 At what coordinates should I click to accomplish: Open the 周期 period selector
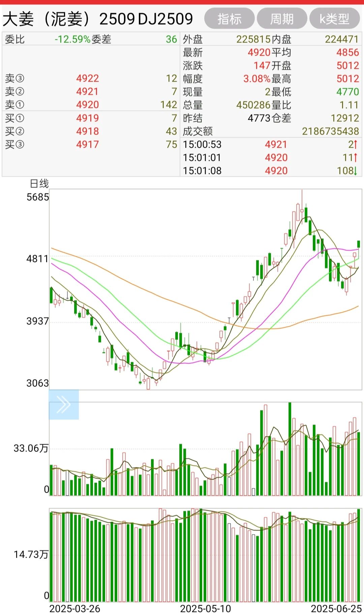tap(282, 19)
